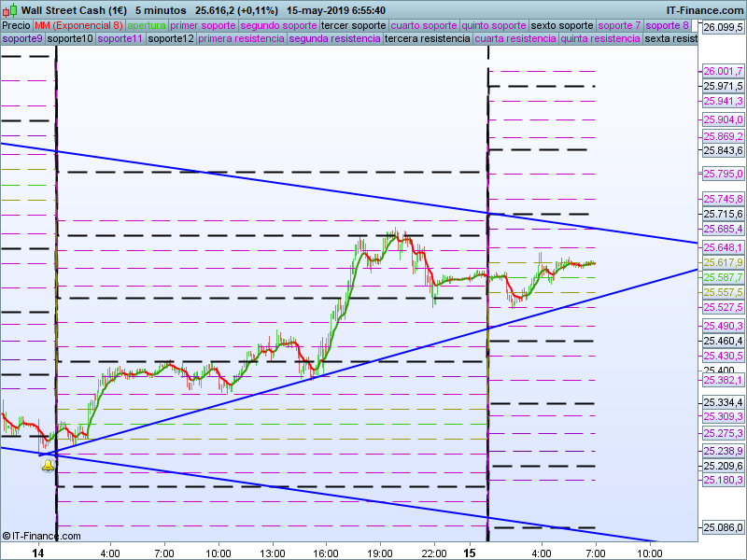Click price axis label 25.745,8
Image resolution: width=747 pixels, height=560 pixels.
click(723, 199)
